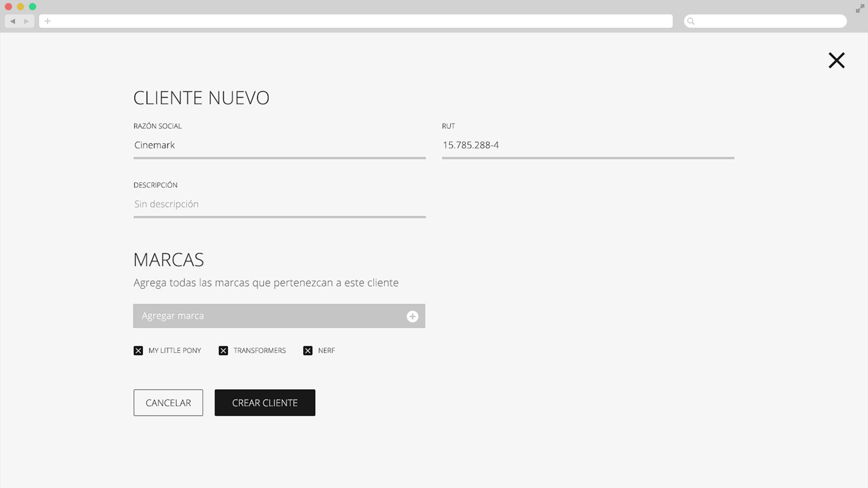Remove the NERF brand
868x488 pixels.
point(308,351)
